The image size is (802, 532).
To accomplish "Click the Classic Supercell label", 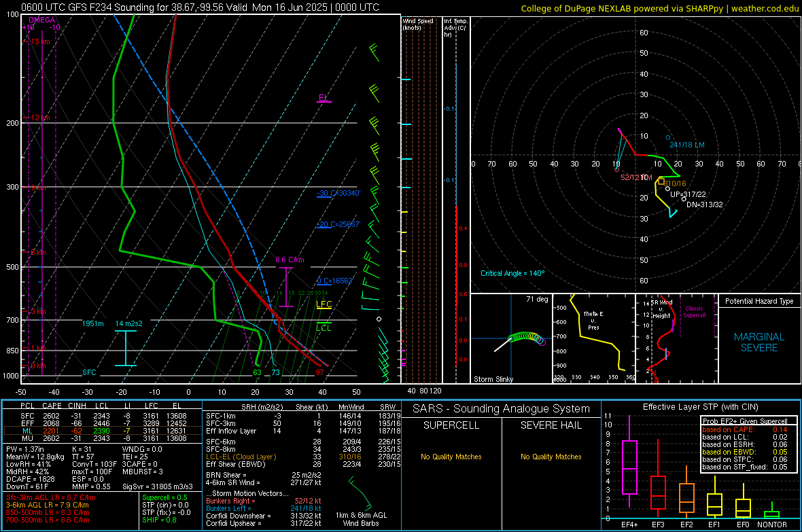I will (x=694, y=312).
